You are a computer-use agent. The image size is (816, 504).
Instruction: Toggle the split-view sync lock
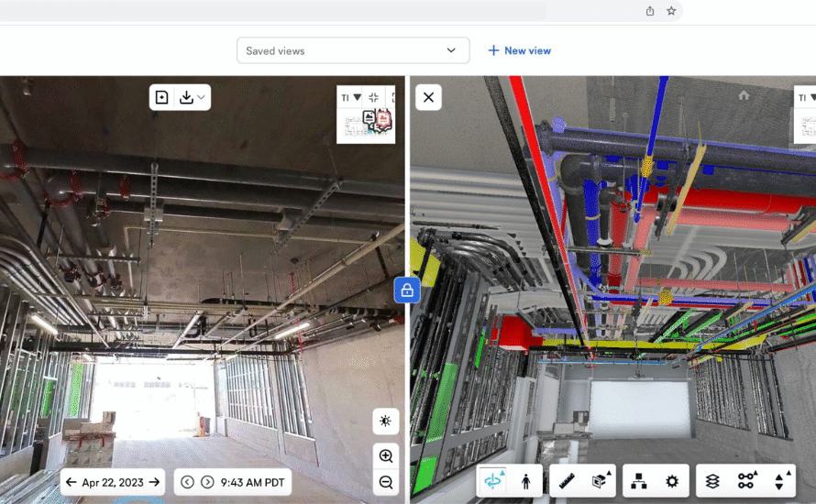point(407,290)
